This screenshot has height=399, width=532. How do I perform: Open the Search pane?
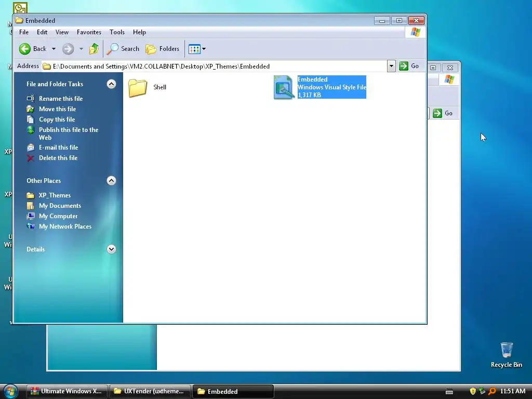pyautogui.click(x=123, y=49)
